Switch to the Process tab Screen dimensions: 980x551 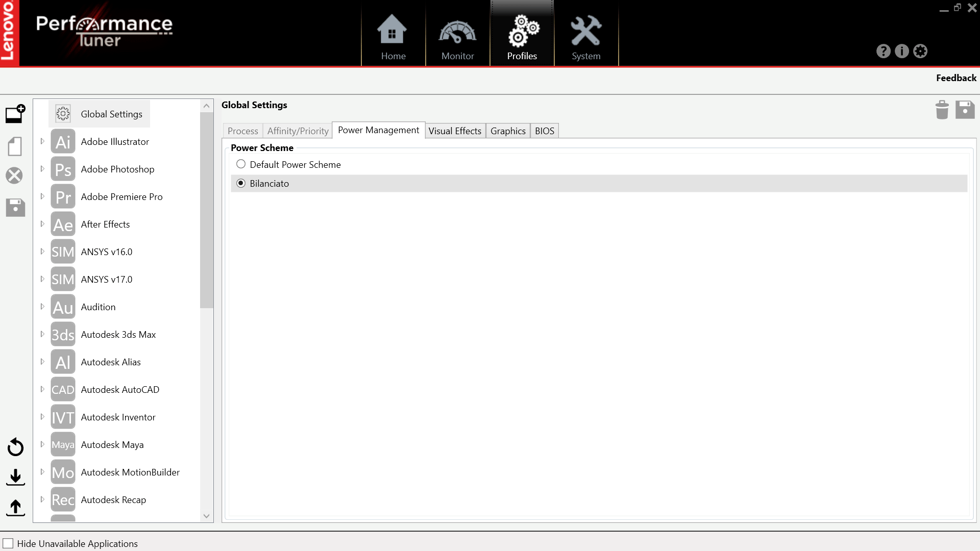(243, 131)
